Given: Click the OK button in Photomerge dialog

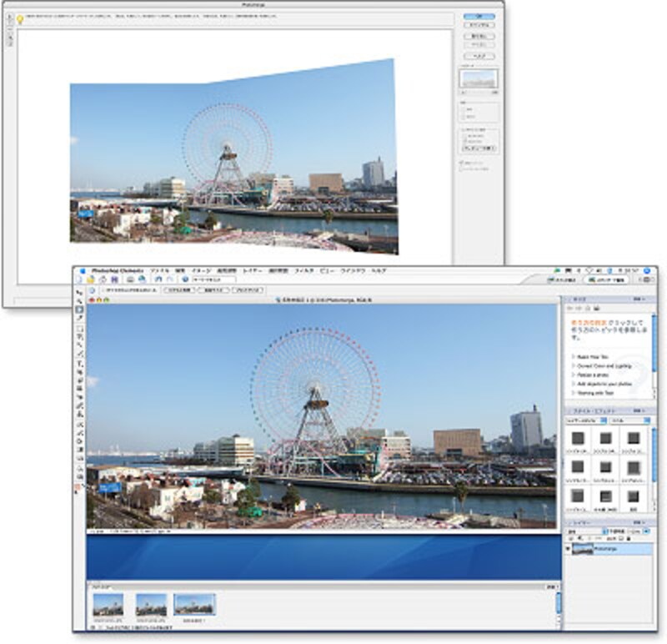Looking at the screenshot, I should click(479, 15).
